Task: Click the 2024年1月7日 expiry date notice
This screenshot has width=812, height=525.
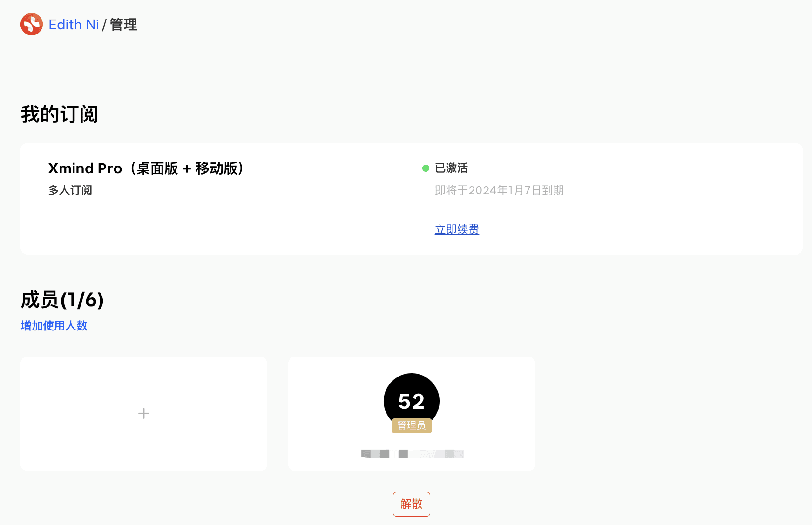Action: [499, 190]
